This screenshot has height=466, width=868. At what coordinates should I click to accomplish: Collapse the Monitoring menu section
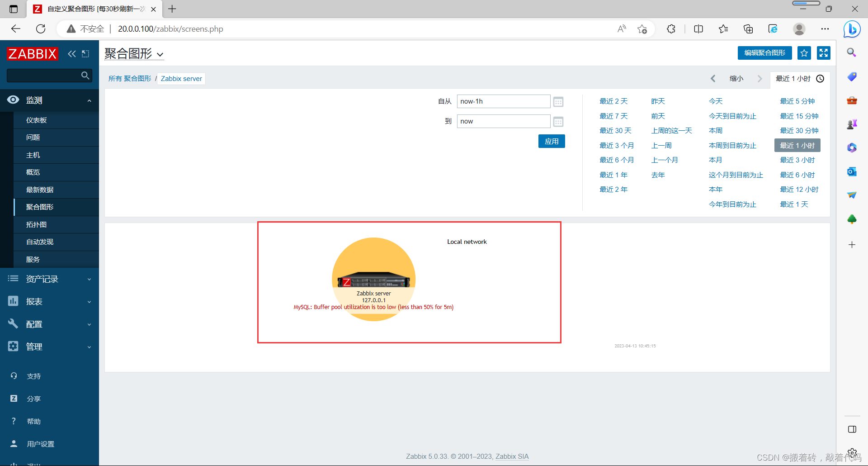tap(49, 100)
